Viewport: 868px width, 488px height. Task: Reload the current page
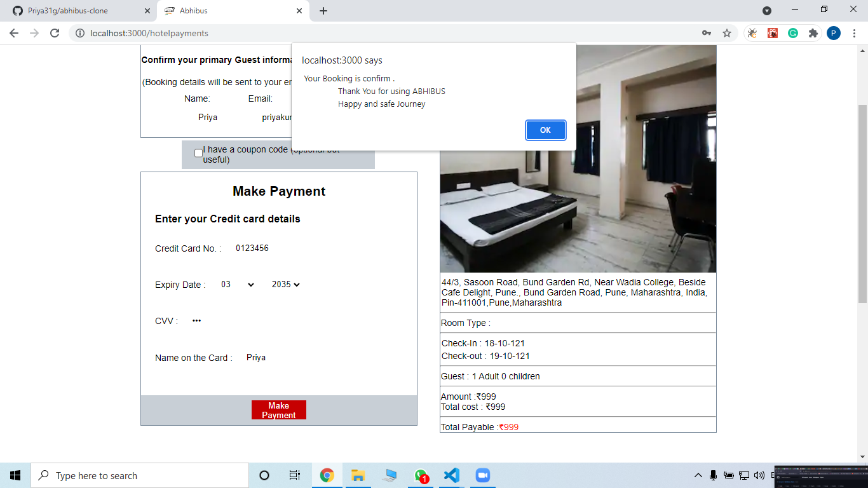(55, 33)
